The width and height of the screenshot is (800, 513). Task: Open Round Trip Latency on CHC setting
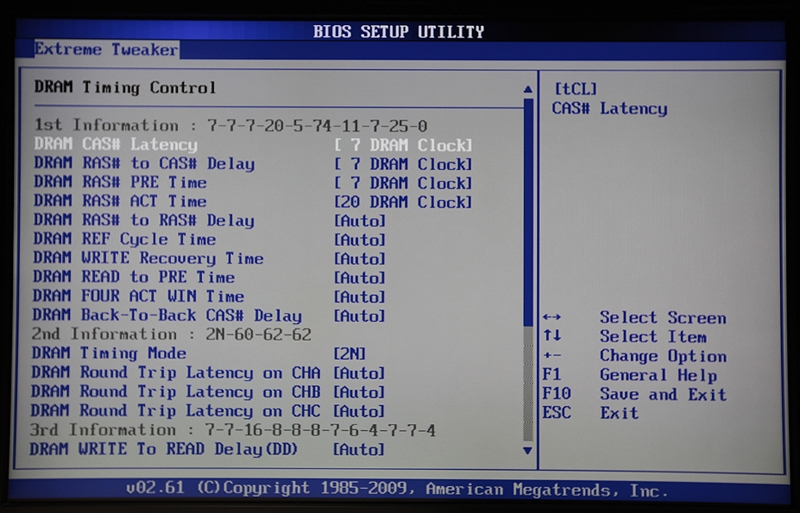pos(359,411)
